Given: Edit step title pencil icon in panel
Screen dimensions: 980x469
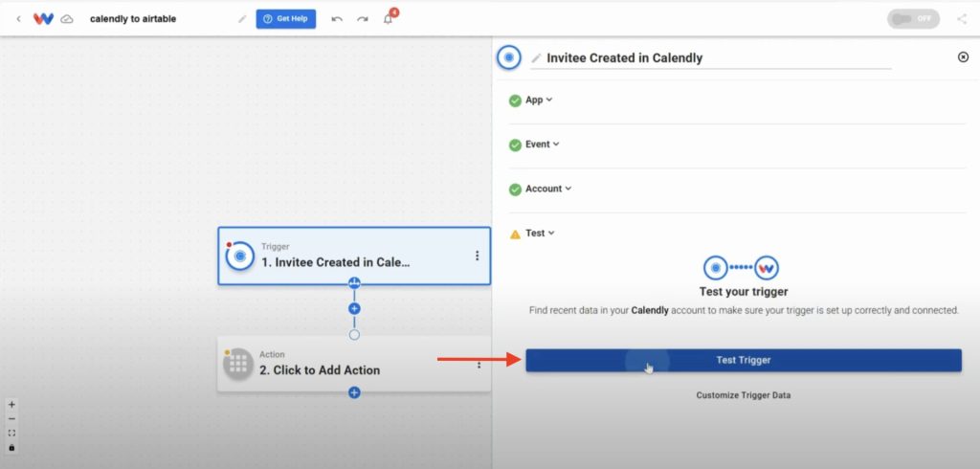Looking at the screenshot, I should pos(536,58).
